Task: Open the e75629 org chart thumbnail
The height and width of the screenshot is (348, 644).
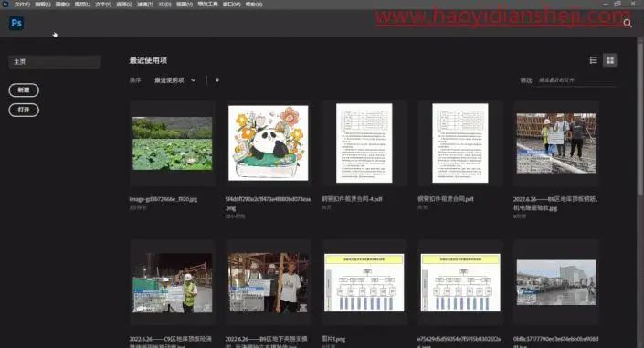Action: pos(460,282)
